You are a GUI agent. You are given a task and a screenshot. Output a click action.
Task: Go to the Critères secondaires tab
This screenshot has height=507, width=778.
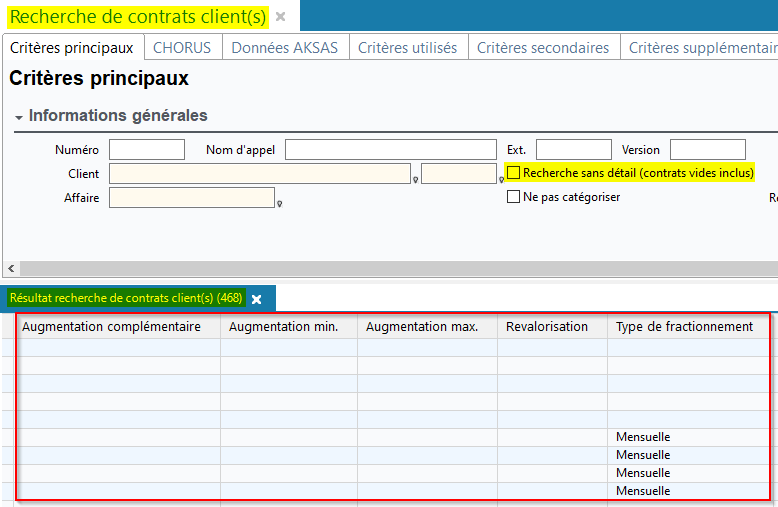[x=542, y=48]
